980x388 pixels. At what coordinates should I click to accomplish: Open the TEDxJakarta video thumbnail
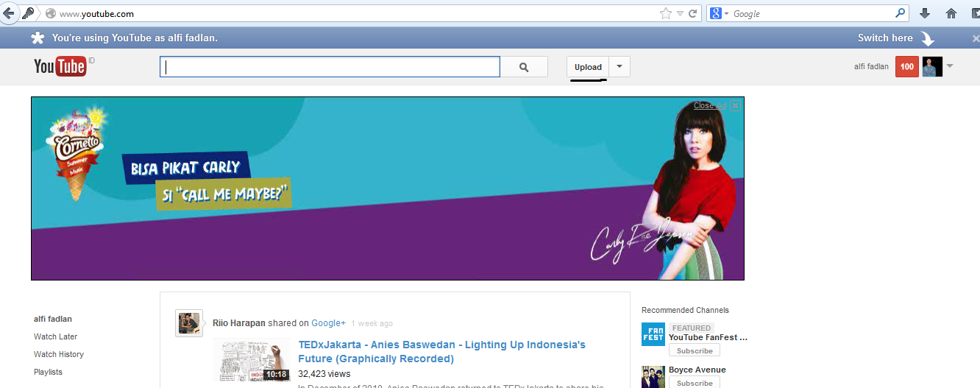pos(252,360)
